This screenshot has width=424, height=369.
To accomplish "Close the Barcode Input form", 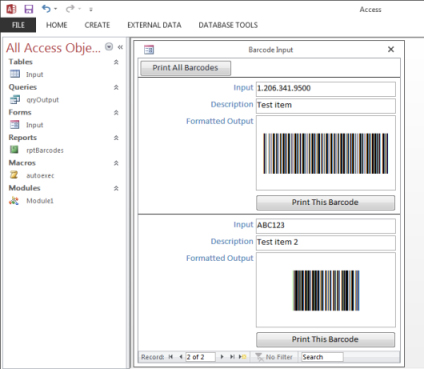I will point(391,49).
